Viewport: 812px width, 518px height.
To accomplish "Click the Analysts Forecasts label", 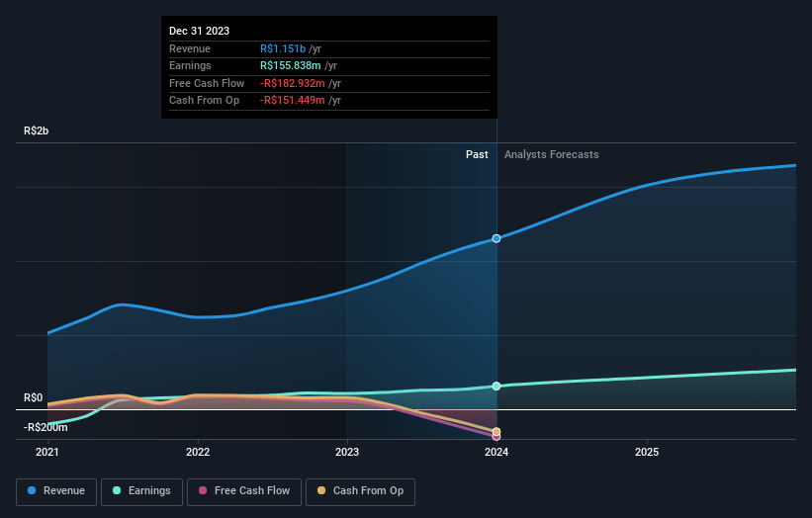I will (x=552, y=155).
